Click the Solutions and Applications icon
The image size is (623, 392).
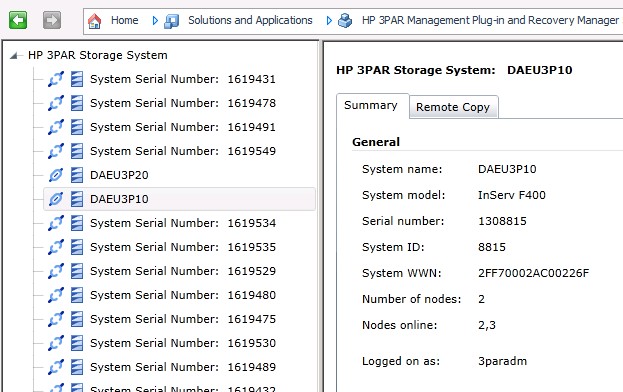click(x=172, y=21)
